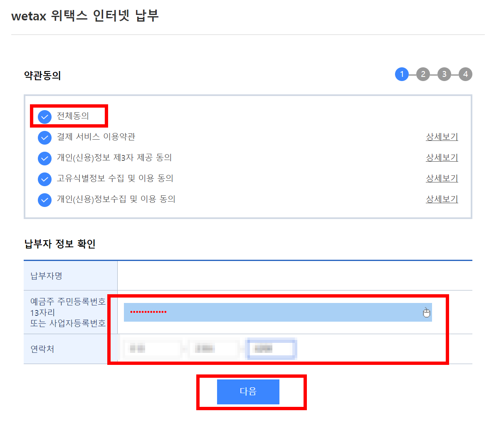Toggle the 개인(신용)정보 제3자 제공 동의 checkbox

[x=44, y=158]
